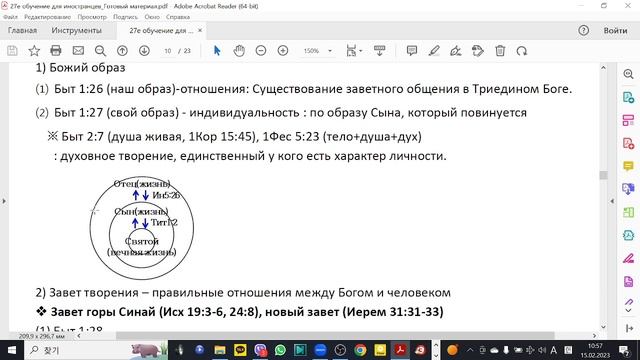The width and height of the screenshot is (640, 360).
Task: Open Comment tool in right pane
Action: point(628,166)
